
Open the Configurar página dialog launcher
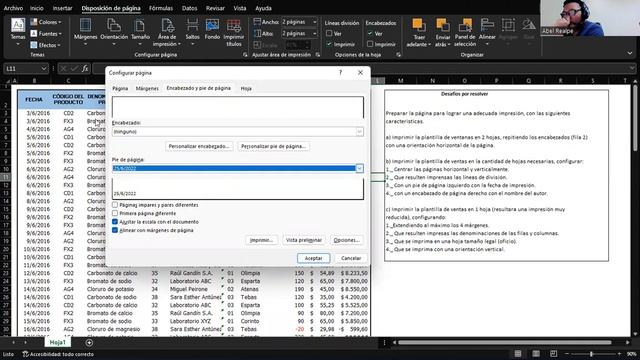pyautogui.click(x=245, y=55)
